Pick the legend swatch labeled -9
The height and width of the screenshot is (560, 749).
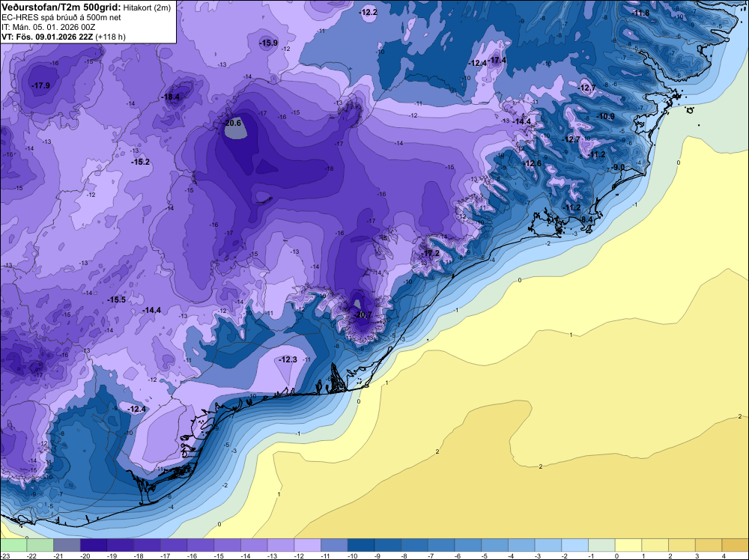(x=388, y=545)
